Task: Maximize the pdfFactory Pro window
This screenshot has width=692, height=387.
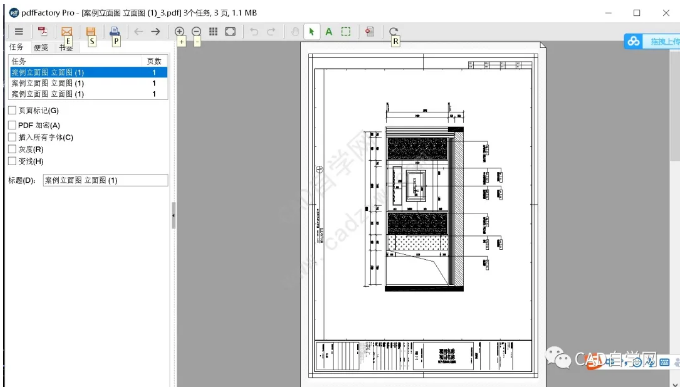Action: [637, 13]
